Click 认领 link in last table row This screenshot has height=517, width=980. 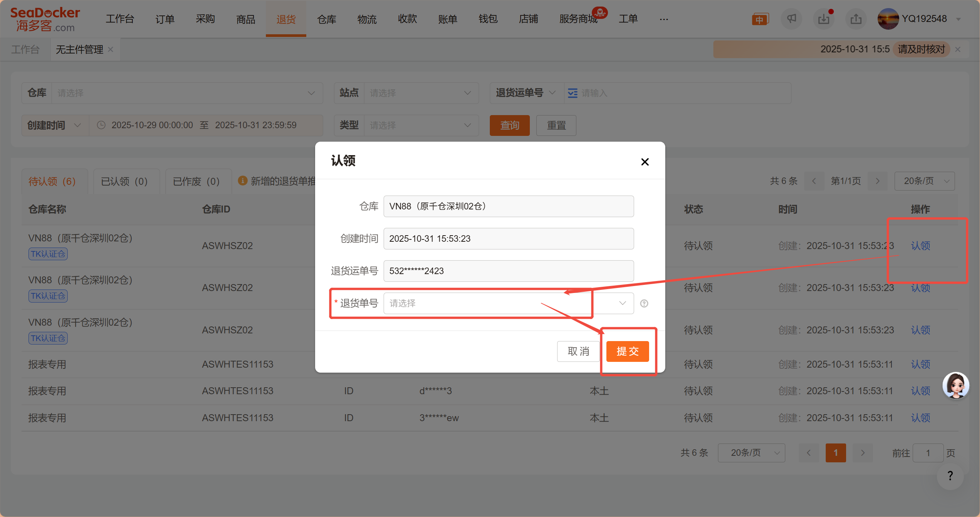click(x=920, y=418)
